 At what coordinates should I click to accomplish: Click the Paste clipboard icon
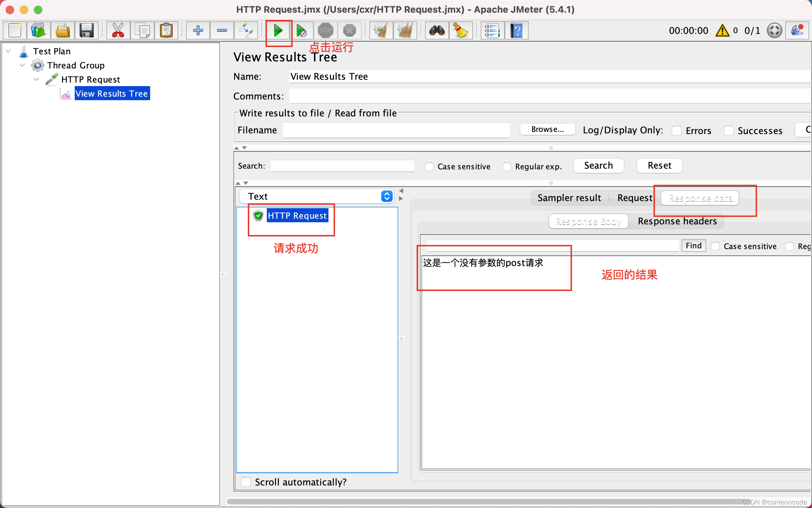click(x=166, y=30)
